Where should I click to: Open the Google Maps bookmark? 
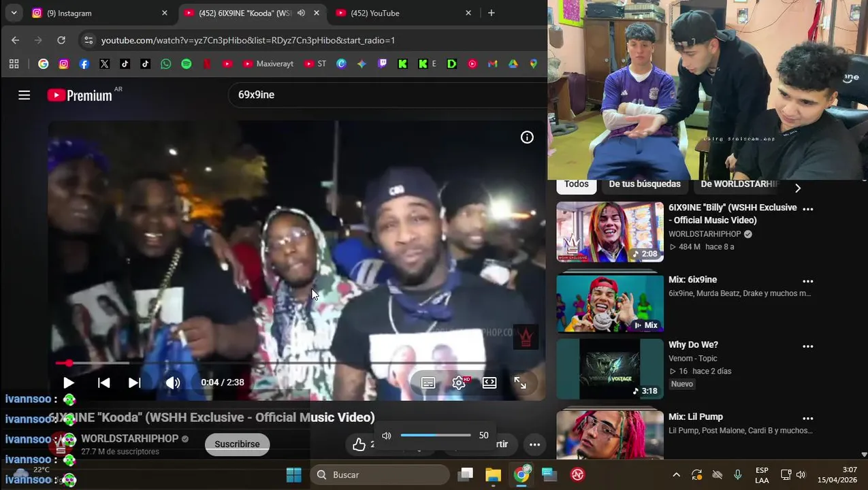point(533,64)
